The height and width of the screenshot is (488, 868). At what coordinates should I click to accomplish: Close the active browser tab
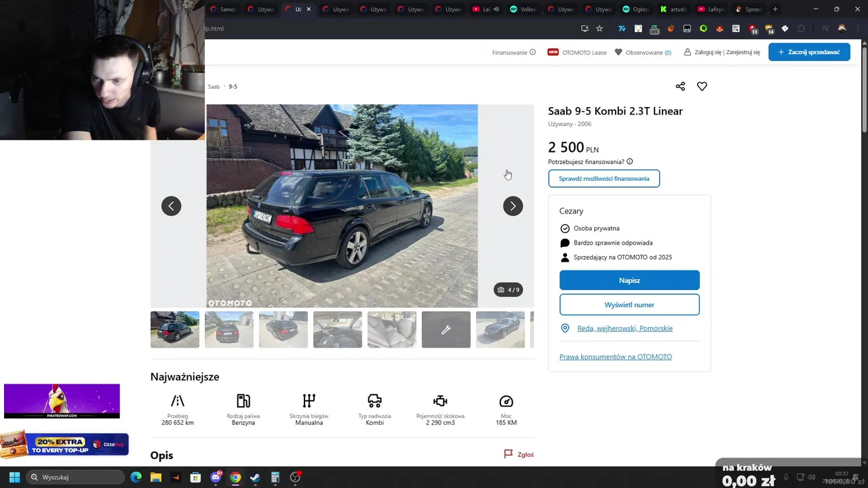click(309, 9)
